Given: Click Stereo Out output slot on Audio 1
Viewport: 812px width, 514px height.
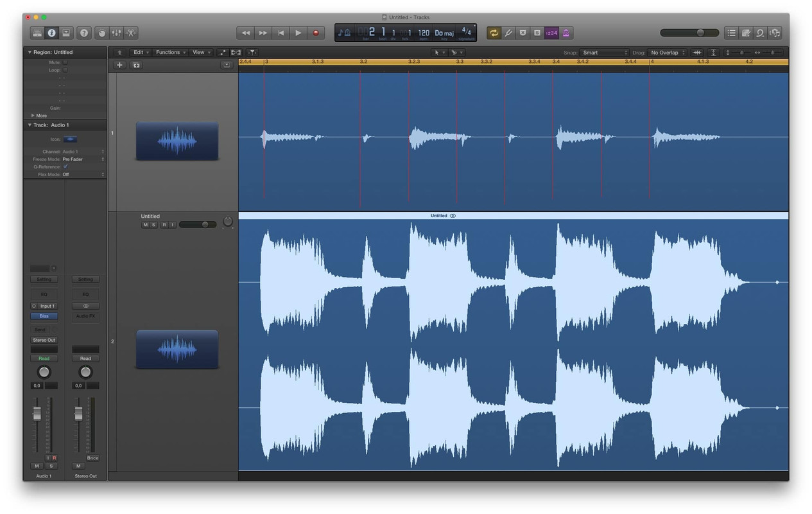Looking at the screenshot, I should 44,340.
